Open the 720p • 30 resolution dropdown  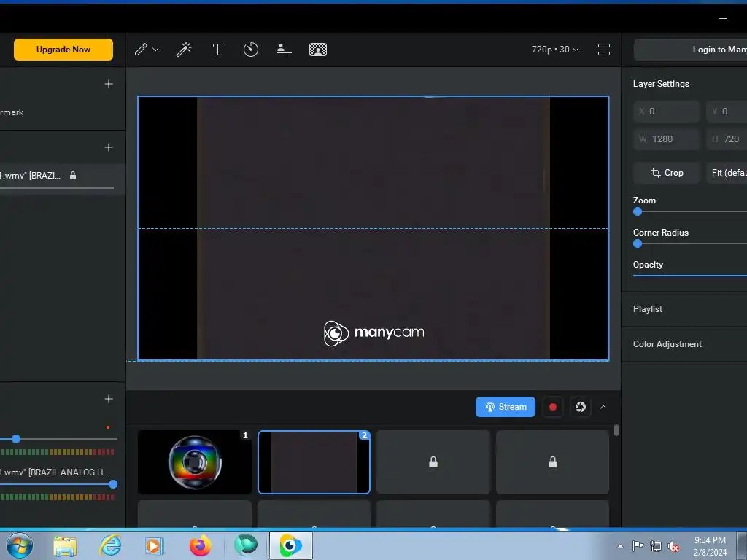tap(555, 50)
